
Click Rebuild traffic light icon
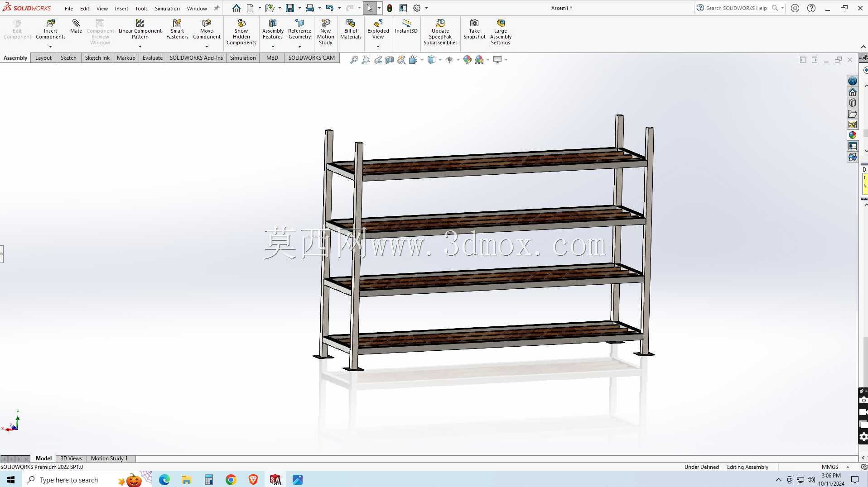pos(390,8)
